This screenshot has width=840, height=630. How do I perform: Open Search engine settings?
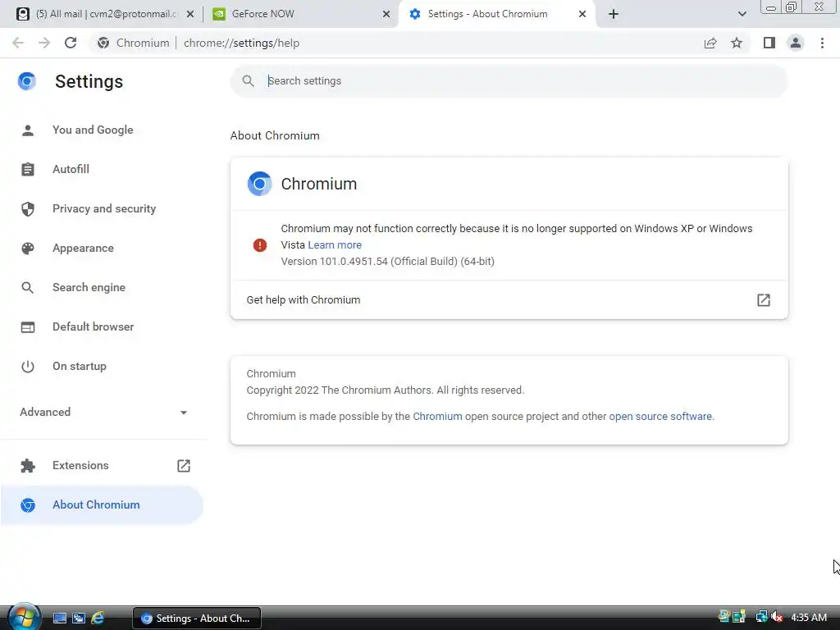[x=89, y=287]
